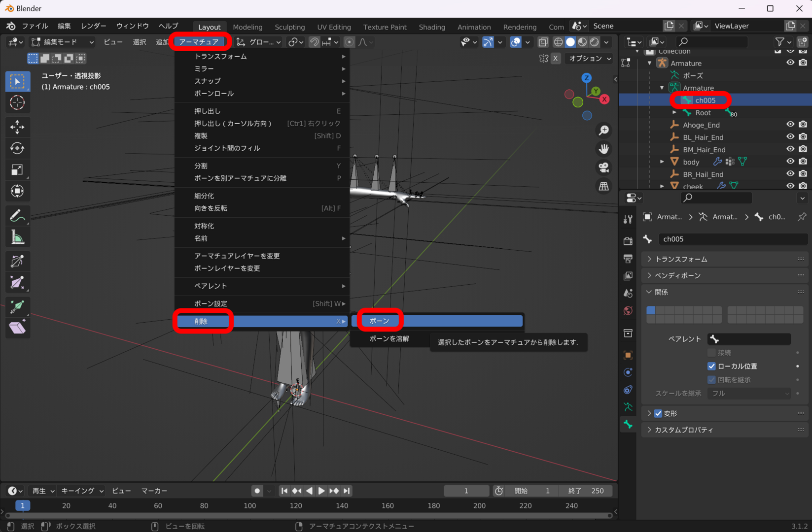
Task: Toggle the ローカル位置 checkbox
Action: pos(711,366)
